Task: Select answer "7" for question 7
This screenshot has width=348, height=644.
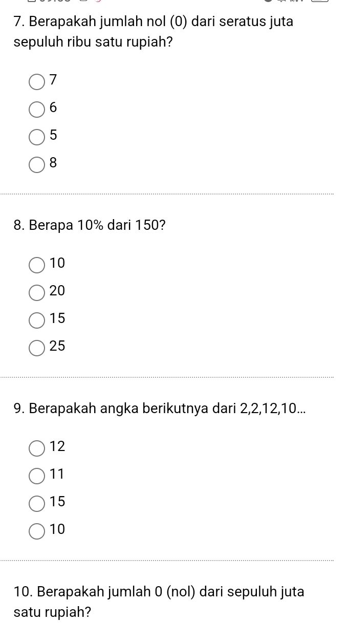Action: [36, 81]
